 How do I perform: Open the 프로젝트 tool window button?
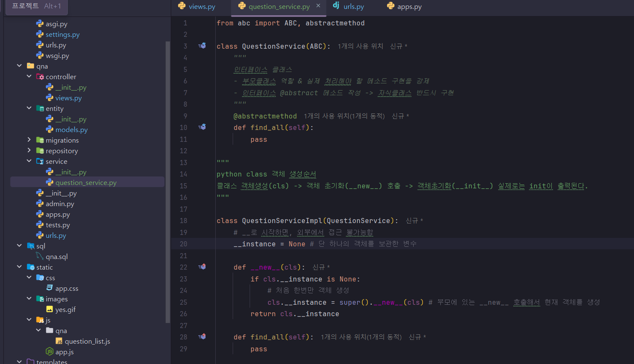(36, 6)
